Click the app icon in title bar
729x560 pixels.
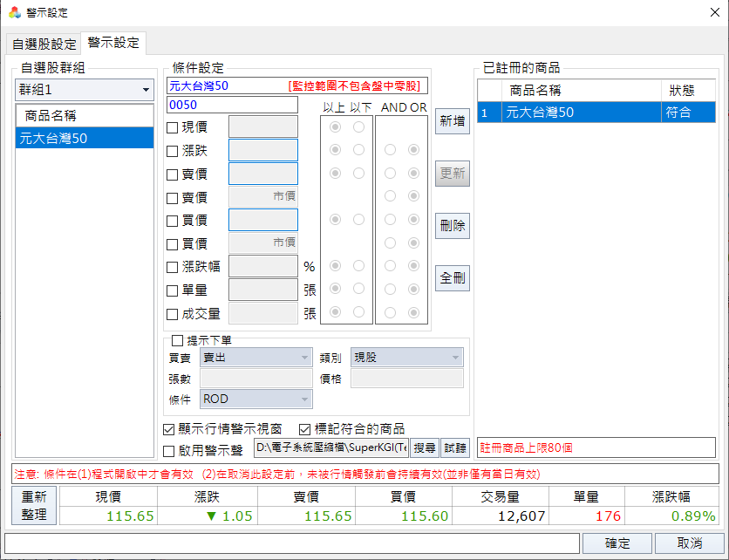pyautogui.click(x=14, y=12)
